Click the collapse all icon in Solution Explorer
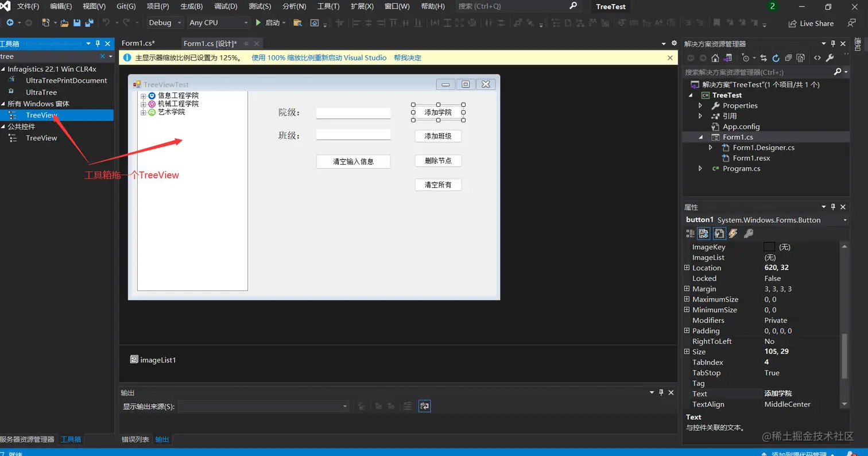The image size is (868, 456). click(788, 58)
